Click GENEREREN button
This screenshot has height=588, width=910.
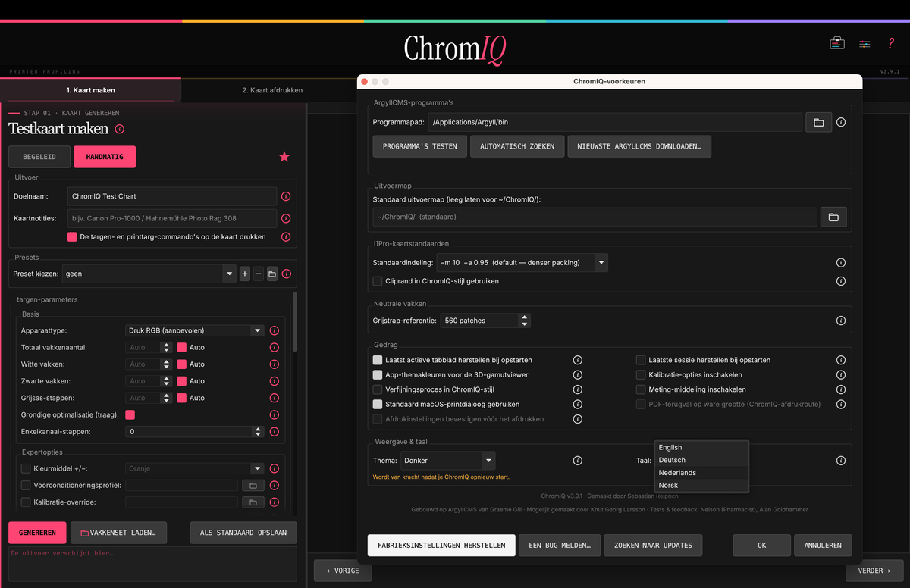[x=37, y=533]
